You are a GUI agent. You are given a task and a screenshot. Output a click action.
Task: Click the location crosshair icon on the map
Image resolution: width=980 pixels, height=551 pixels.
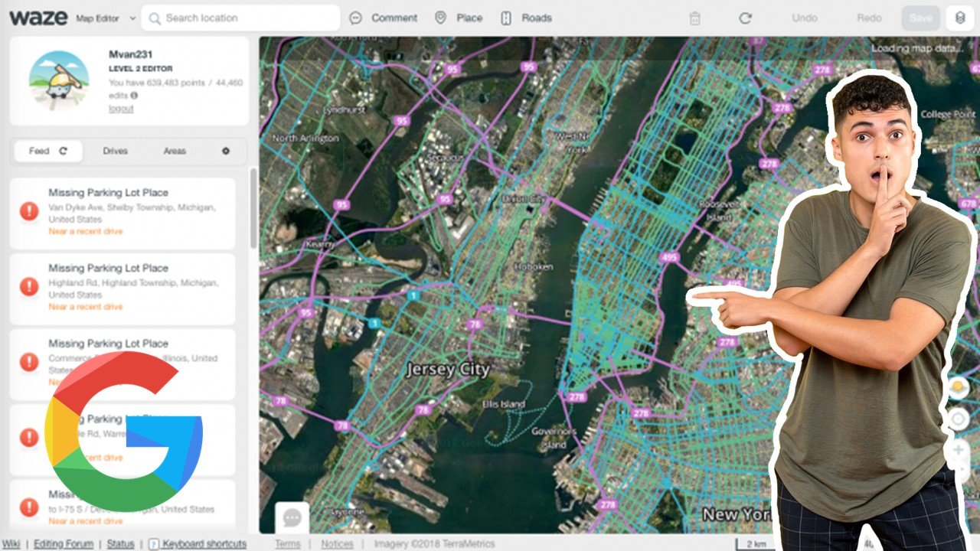(959, 419)
